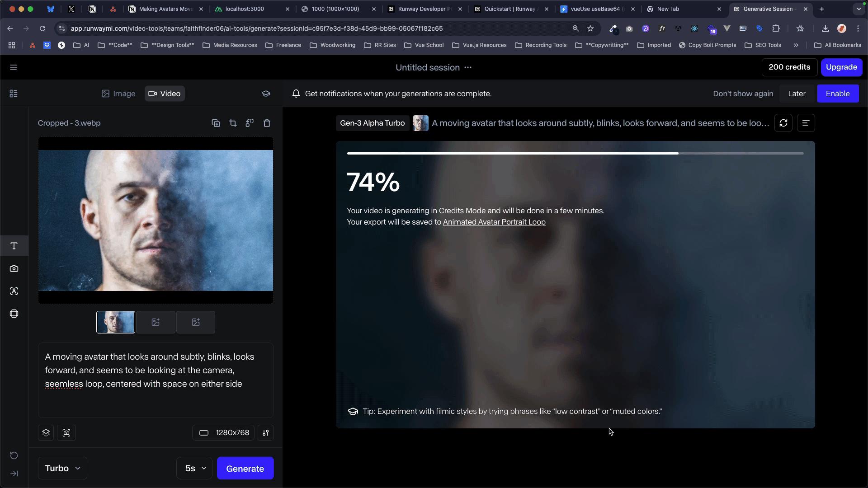
Task: Click the generation progress bar
Action: point(575,154)
